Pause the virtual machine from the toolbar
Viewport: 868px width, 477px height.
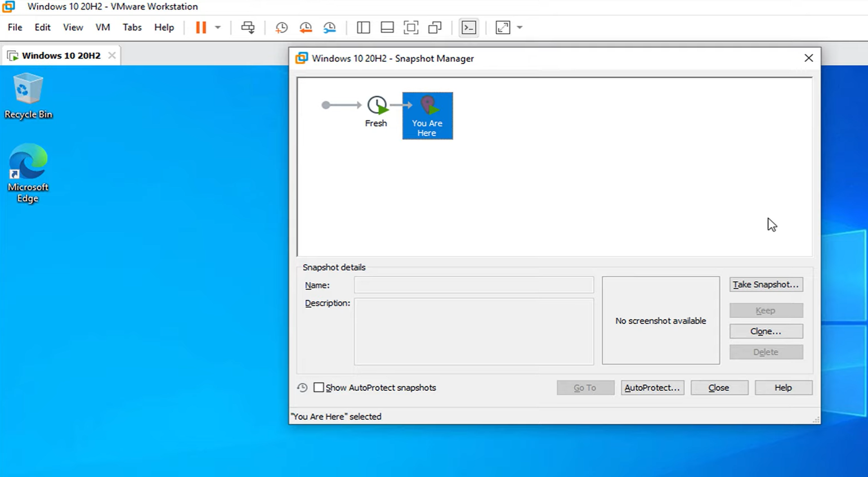coord(201,28)
